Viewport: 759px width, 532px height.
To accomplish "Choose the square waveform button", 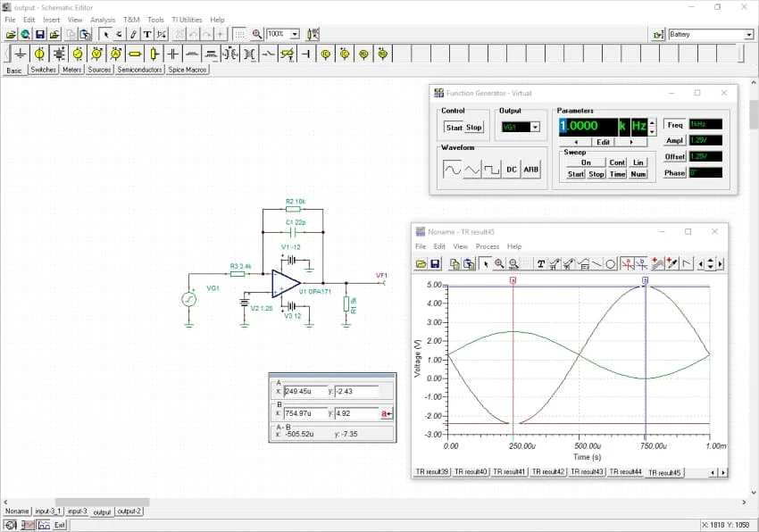I will pos(491,170).
